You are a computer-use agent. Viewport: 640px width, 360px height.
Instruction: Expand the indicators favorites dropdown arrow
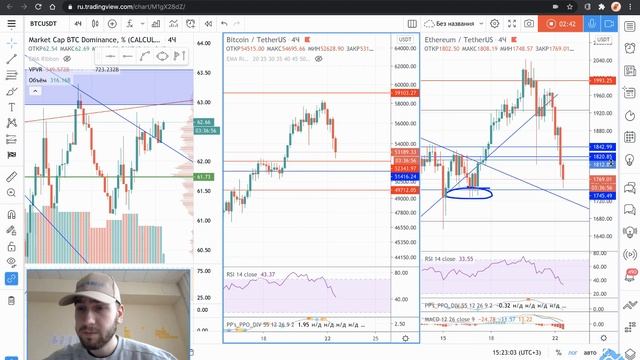click(x=142, y=24)
